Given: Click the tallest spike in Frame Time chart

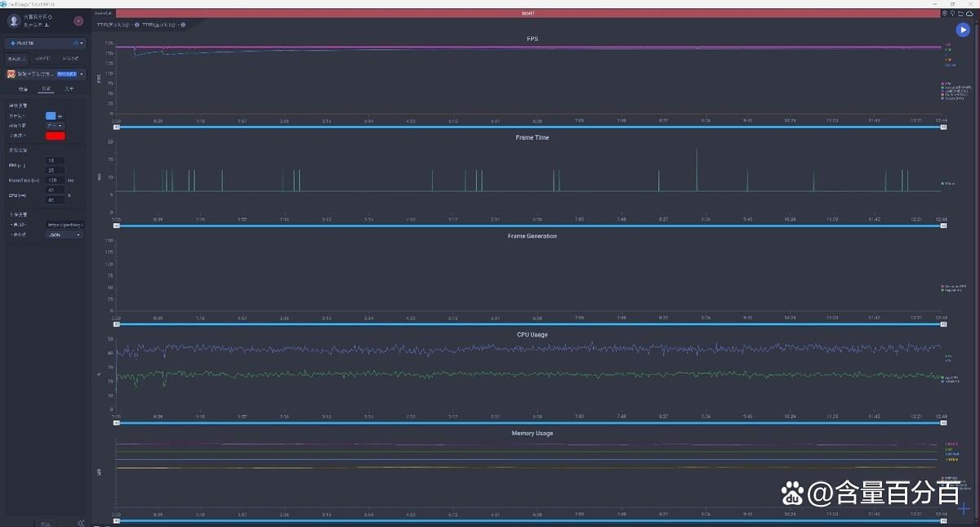Looking at the screenshot, I should [697, 169].
